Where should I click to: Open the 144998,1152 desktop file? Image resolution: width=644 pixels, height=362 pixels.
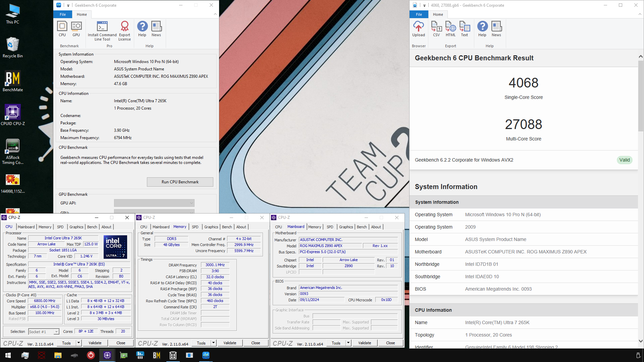(x=13, y=184)
